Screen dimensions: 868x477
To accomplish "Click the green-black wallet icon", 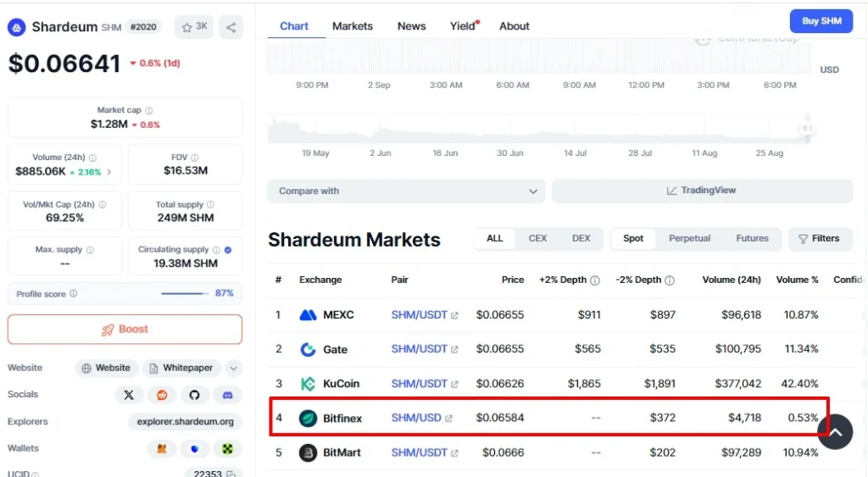I will point(227,449).
